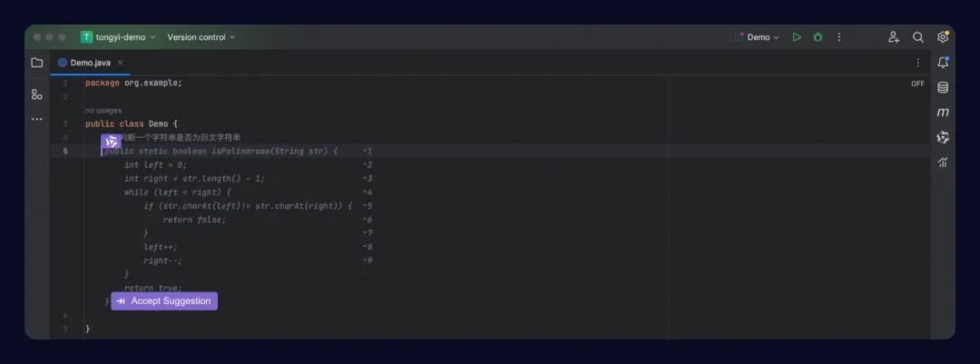The width and height of the screenshot is (980, 364).
Task: Open the Version control dropdown
Action: (x=201, y=37)
